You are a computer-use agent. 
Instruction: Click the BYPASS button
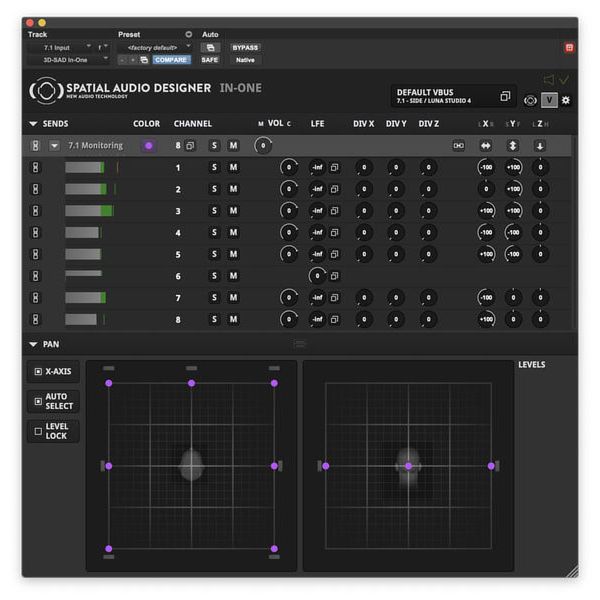coord(245,47)
